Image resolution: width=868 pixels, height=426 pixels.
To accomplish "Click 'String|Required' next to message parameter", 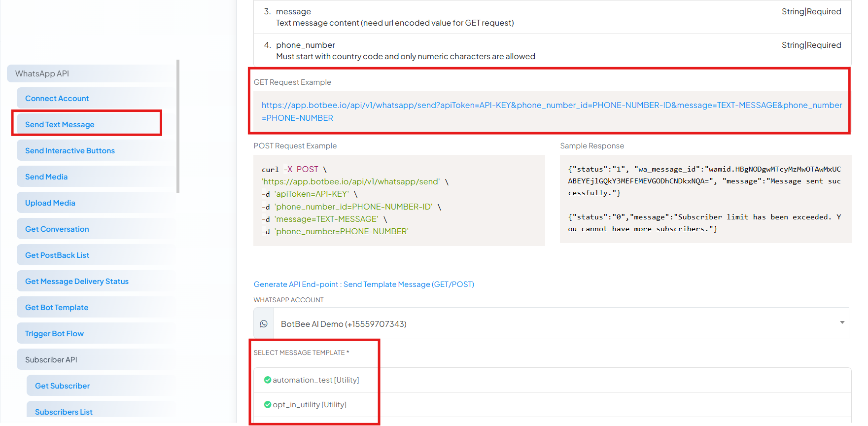I will pos(811,11).
